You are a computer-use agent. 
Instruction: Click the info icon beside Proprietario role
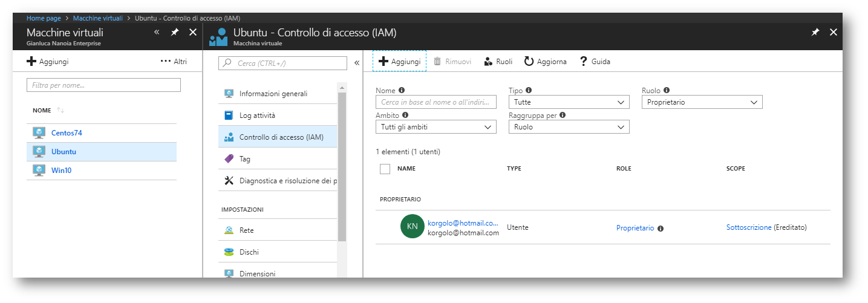661,229
